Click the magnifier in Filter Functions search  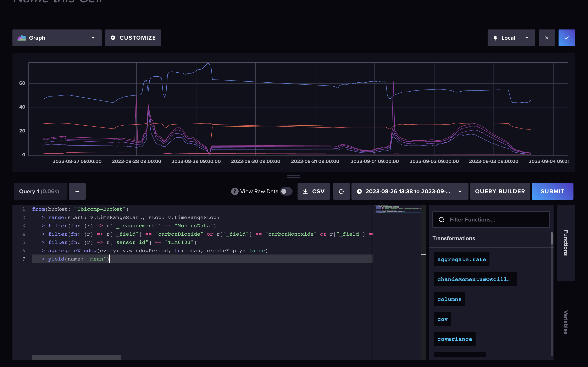coord(442,219)
